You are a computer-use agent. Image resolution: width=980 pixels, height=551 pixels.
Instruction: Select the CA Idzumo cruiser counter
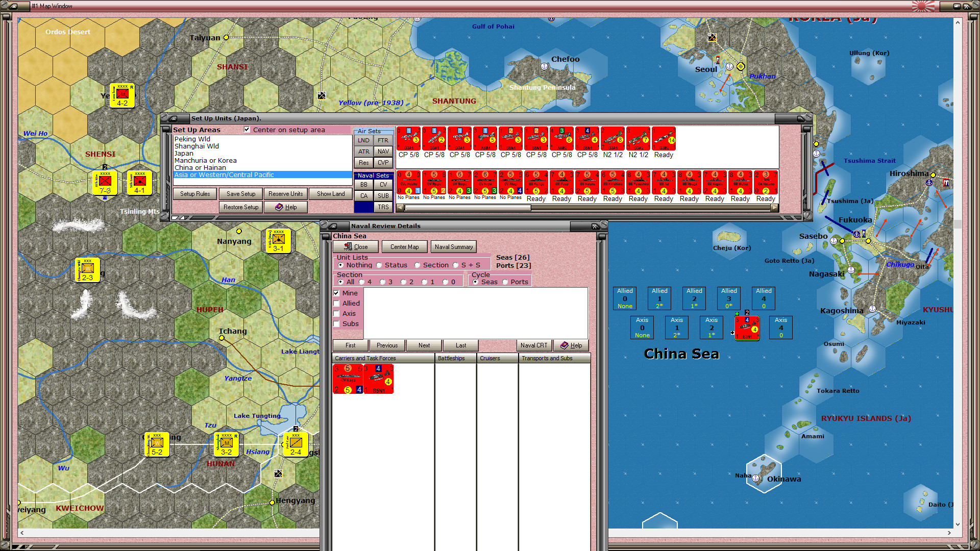766,183
